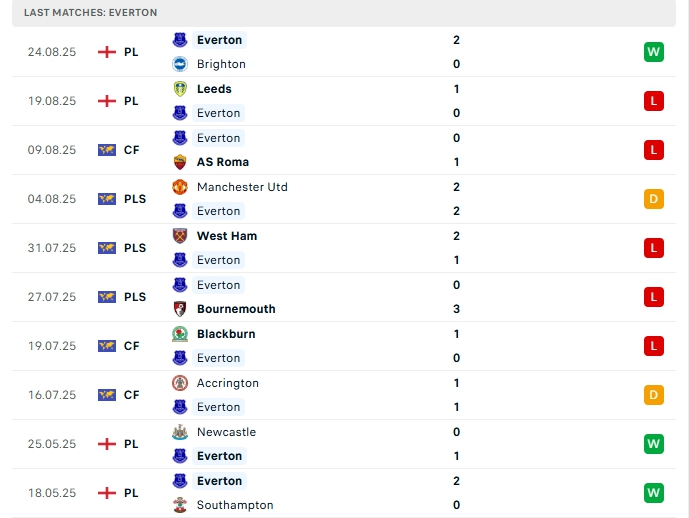The image size is (689, 518).
Task: Select the PLS label on 27.07.25 match
Action: coord(135,297)
